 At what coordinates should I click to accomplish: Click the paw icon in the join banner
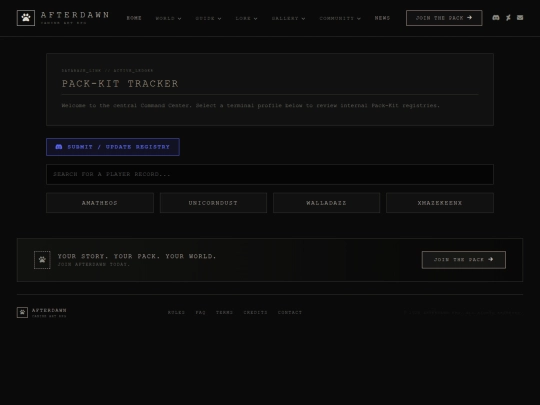click(x=42, y=260)
